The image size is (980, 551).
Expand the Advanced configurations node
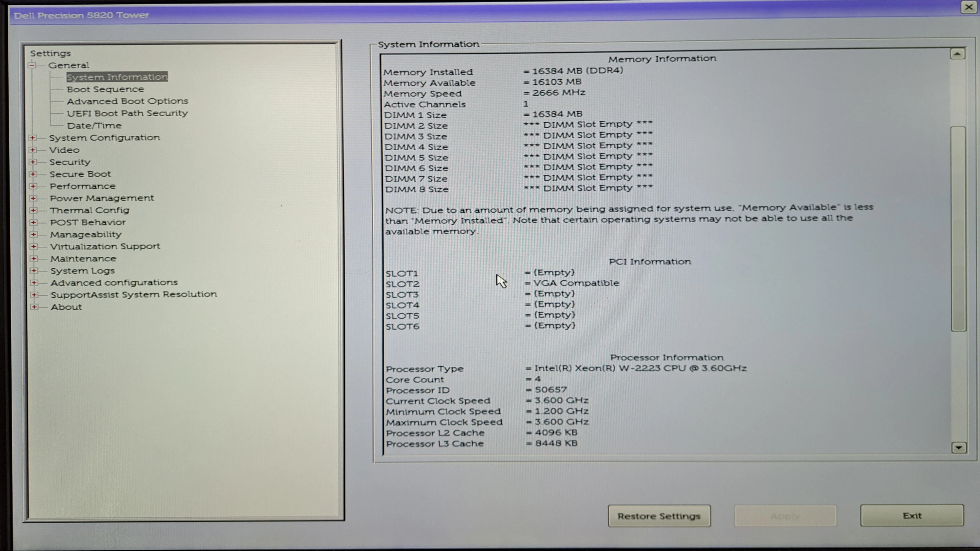34,283
